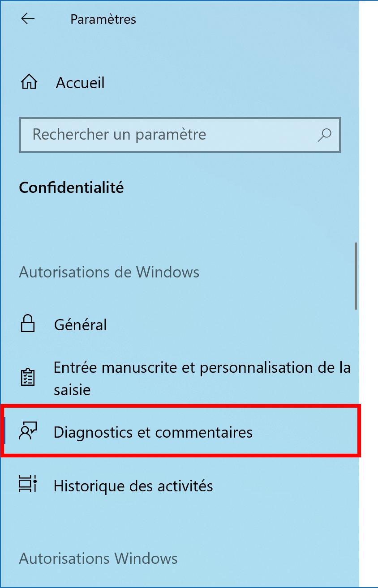Click the Accueil house icon
This screenshot has height=588, width=378.
(29, 82)
